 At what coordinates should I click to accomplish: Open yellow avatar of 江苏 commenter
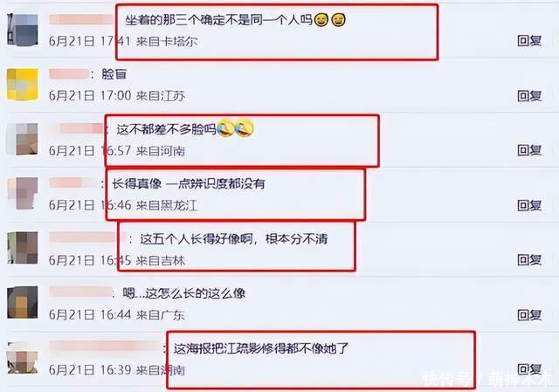pyautogui.click(x=23, y=85)
